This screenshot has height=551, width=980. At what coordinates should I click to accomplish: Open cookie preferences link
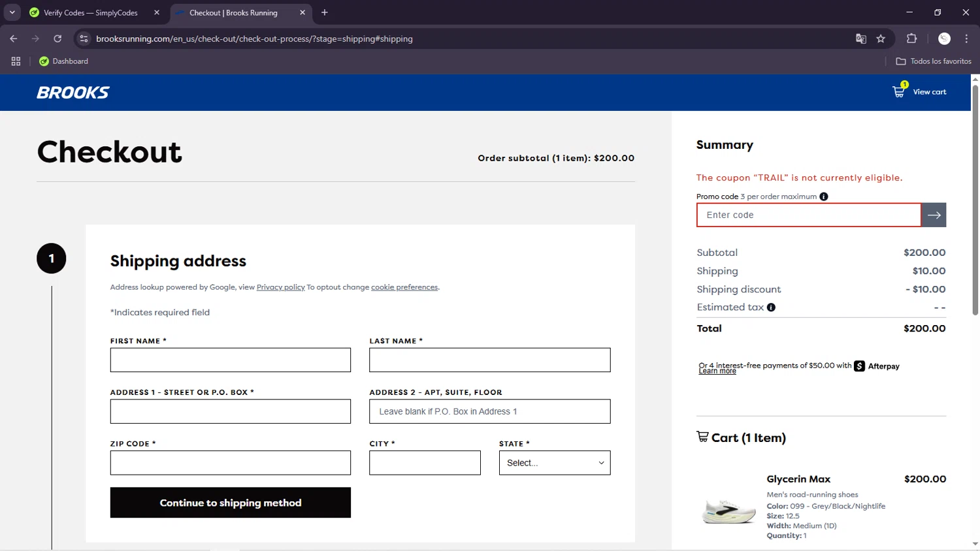pos(404,287)
